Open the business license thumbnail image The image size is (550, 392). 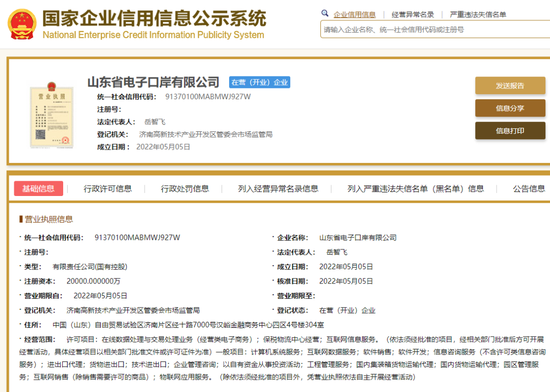[x=51, y=115]
